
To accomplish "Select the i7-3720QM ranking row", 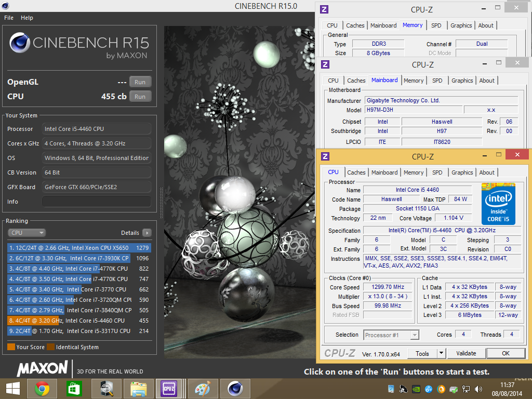I will 79,300.
